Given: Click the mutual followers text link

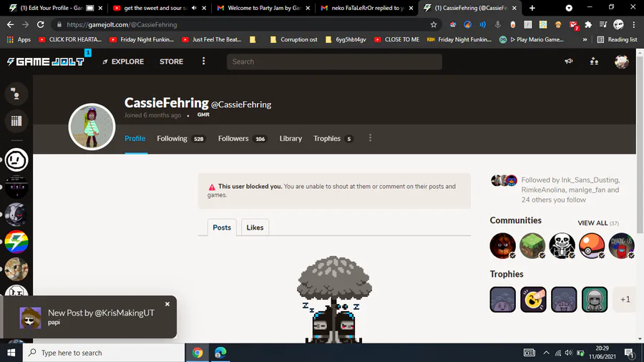Looking at the screenshot, I should [570, 190].
